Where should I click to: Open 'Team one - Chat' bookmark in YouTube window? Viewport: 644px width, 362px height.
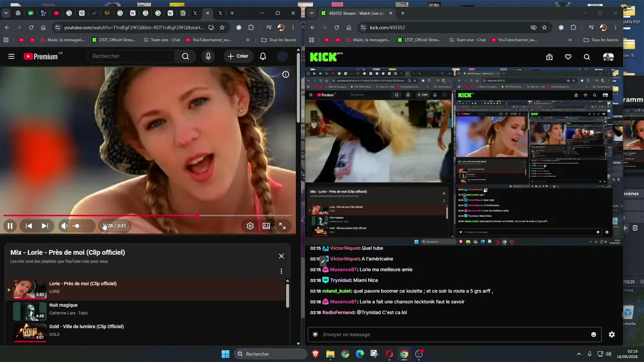pyautogui.click(x=161, y=40)
